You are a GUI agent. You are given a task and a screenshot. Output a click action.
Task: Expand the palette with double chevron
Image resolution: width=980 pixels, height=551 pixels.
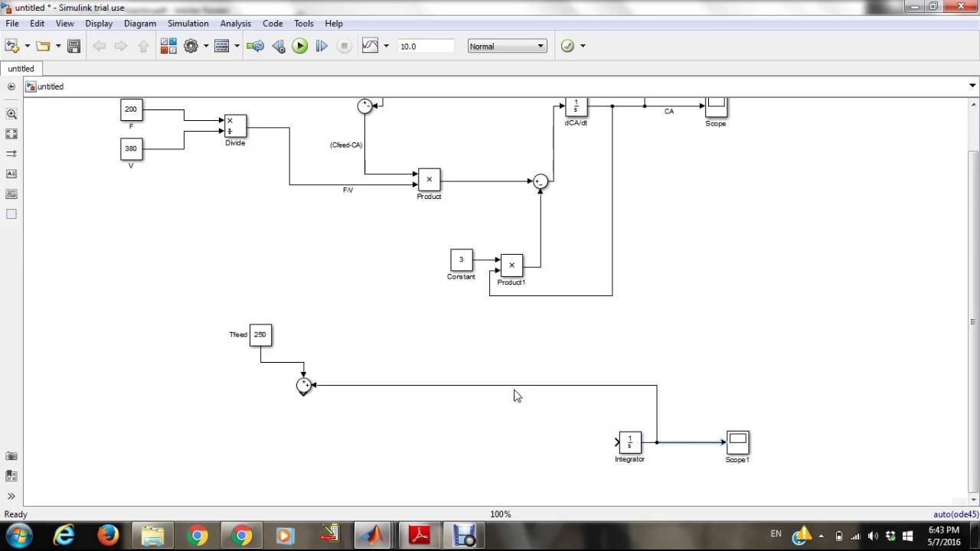[11, 496]
